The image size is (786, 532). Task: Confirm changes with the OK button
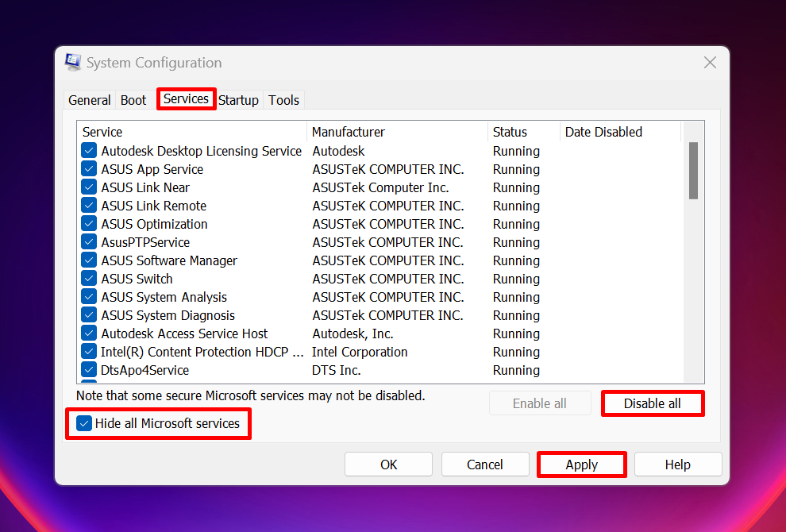(388, 464)
